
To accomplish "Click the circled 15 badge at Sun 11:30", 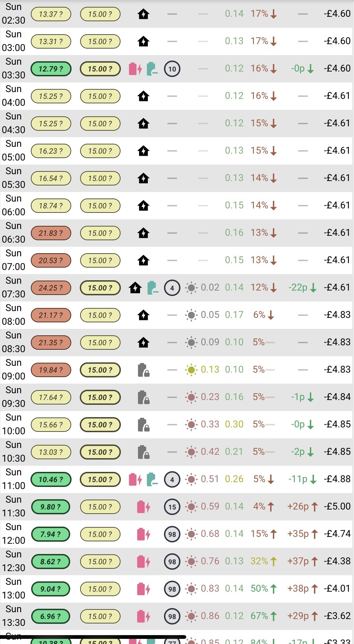I will pyautogui.click(x=172, y=507).
